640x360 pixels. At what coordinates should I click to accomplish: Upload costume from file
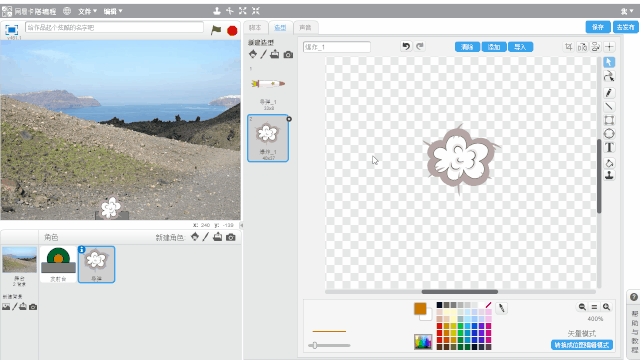click(x=275, y=54)
